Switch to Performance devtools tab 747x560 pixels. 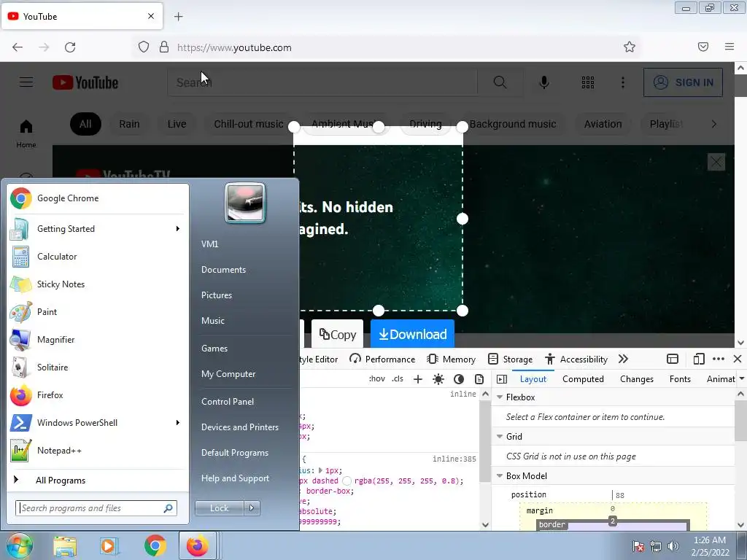click(382, 359)
